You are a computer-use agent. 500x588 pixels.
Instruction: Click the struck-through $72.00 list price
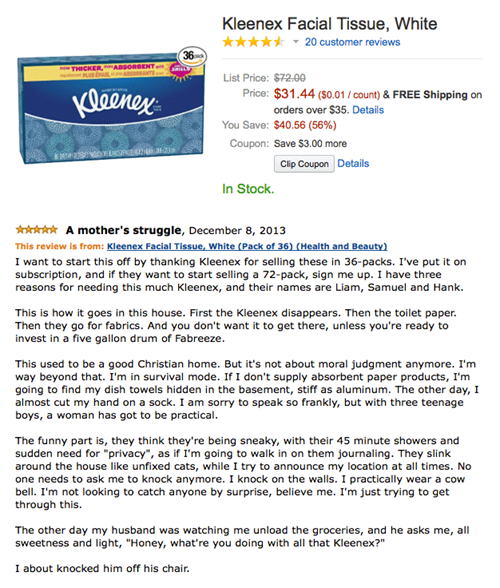pyautogui.click(x=290, y=78)
